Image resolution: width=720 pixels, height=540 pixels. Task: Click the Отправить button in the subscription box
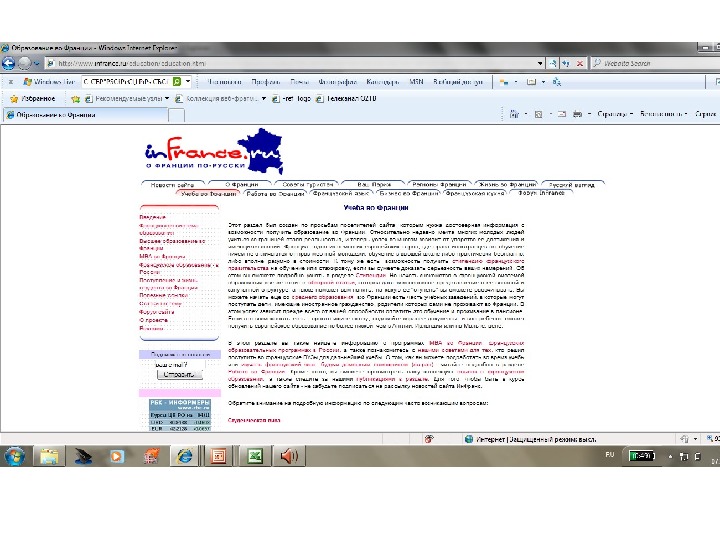(179, 375)
